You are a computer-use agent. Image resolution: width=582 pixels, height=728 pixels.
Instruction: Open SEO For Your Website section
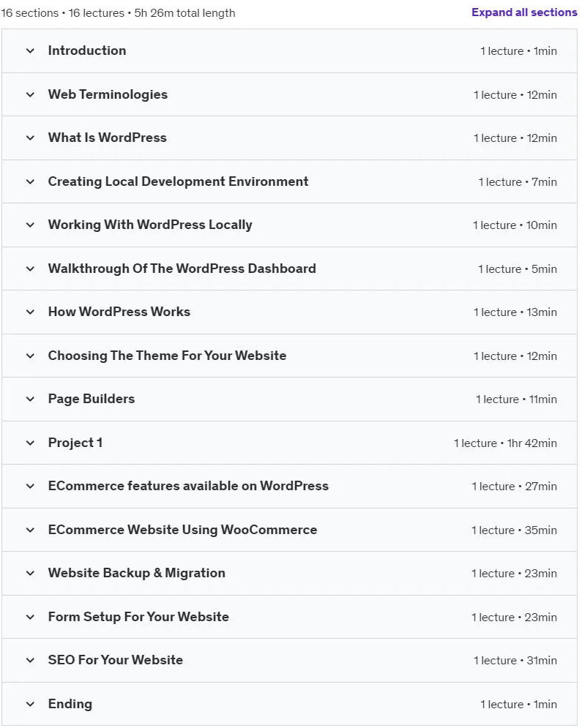coord(289,661)
